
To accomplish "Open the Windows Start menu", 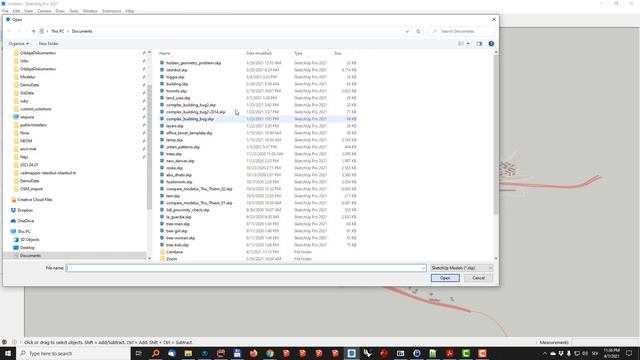I will click(8, 353).
